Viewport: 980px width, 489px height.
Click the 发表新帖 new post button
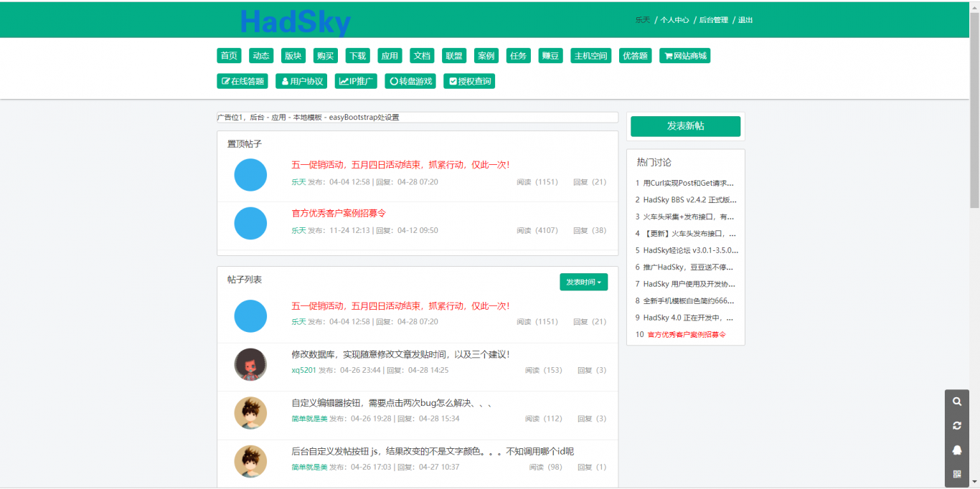pyautogui.click(x=685, y=126)
